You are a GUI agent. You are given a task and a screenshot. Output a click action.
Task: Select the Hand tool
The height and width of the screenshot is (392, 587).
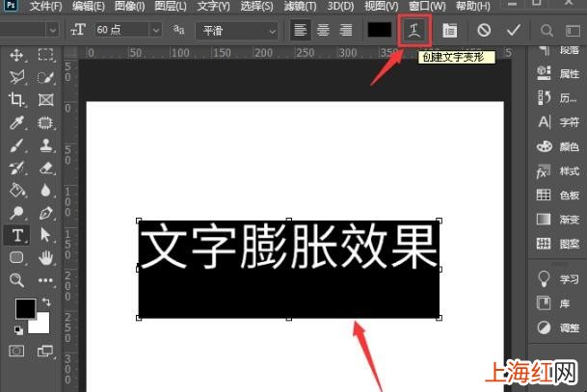(45, 258)
